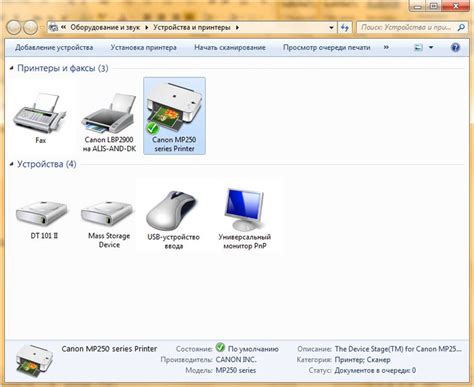Open the address bar history dropdown
The width and height of the screenshot is (474, 387).
(331, 27)
